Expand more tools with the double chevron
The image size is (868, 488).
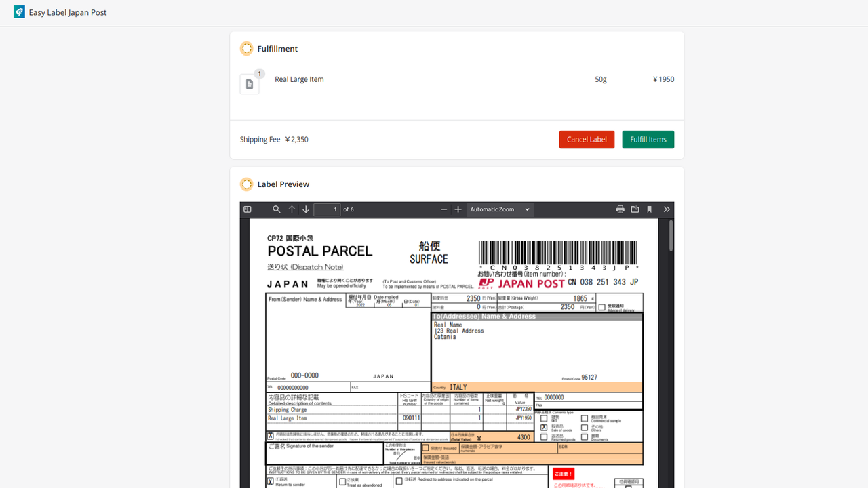pyautogui.click(x=666, y=209)
